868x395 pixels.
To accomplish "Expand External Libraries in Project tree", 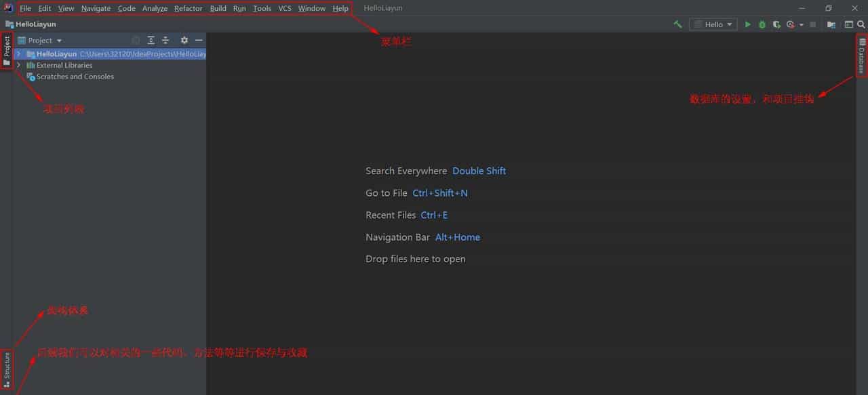I will [18, 65].
